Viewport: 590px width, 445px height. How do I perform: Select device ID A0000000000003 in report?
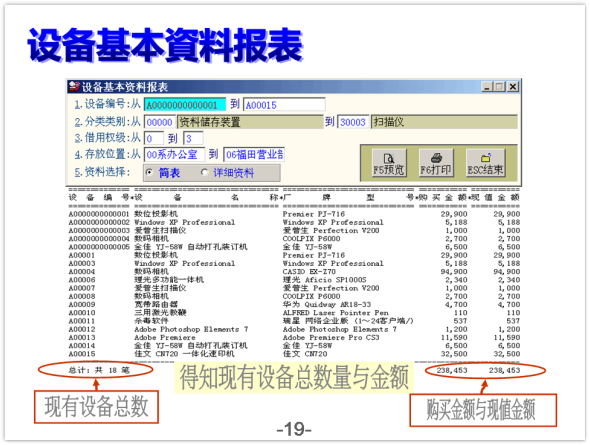(x=99, y=231)
